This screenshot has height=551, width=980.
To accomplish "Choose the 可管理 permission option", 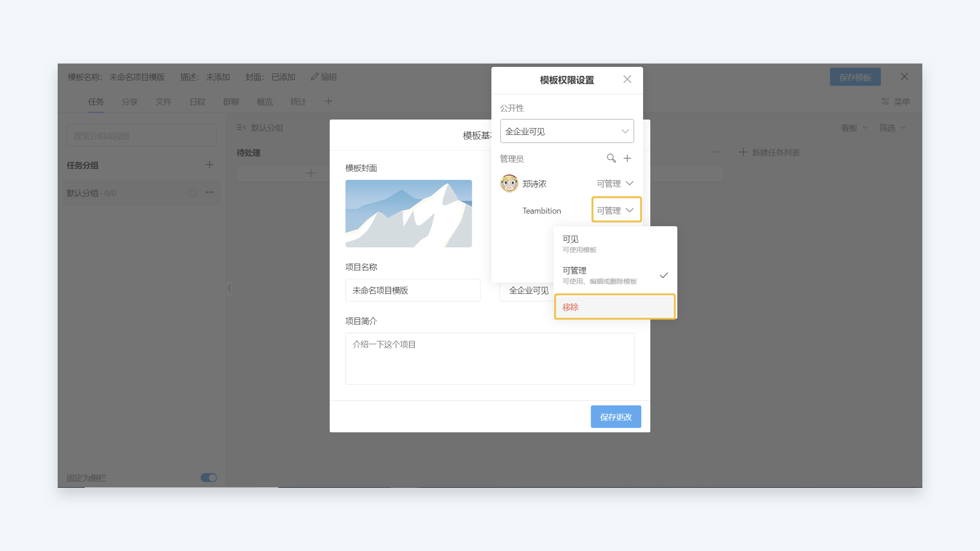I will pos(615,275).
